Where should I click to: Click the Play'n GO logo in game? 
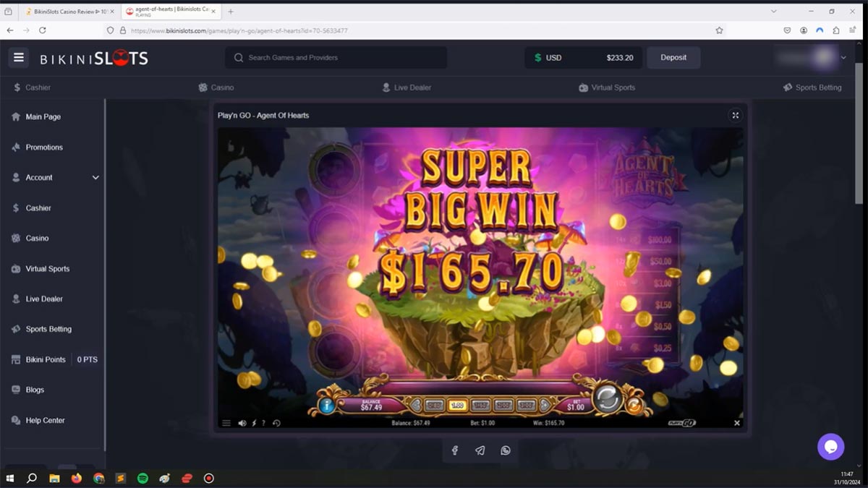[681, 423]
